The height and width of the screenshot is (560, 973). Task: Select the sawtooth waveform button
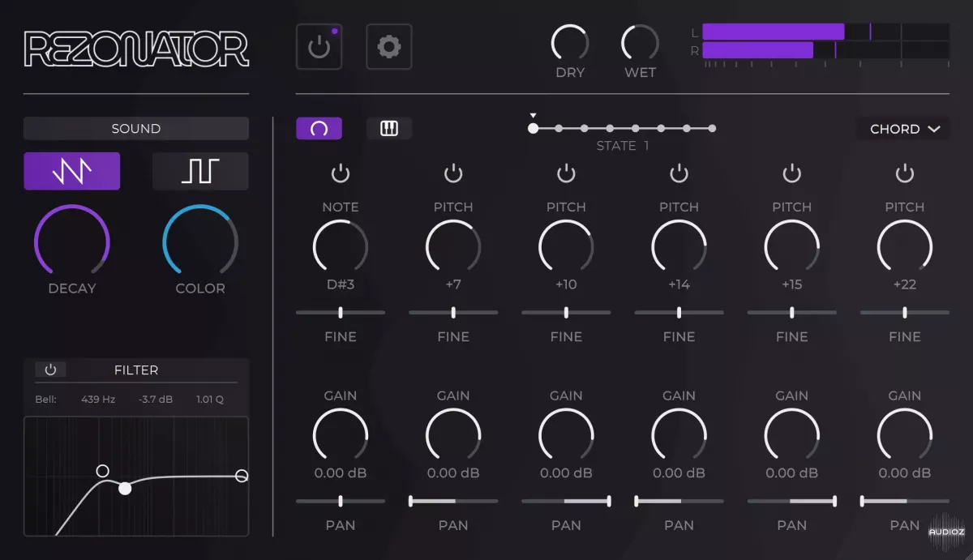tap(72, 171)
